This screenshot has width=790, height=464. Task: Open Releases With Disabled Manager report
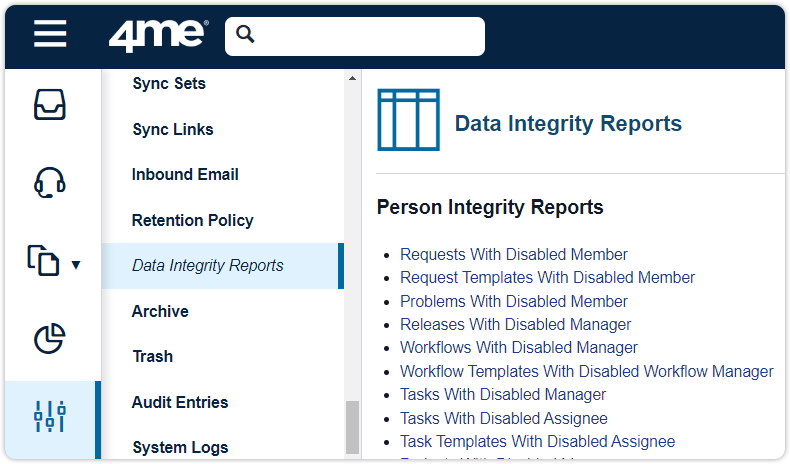[515, 324]
